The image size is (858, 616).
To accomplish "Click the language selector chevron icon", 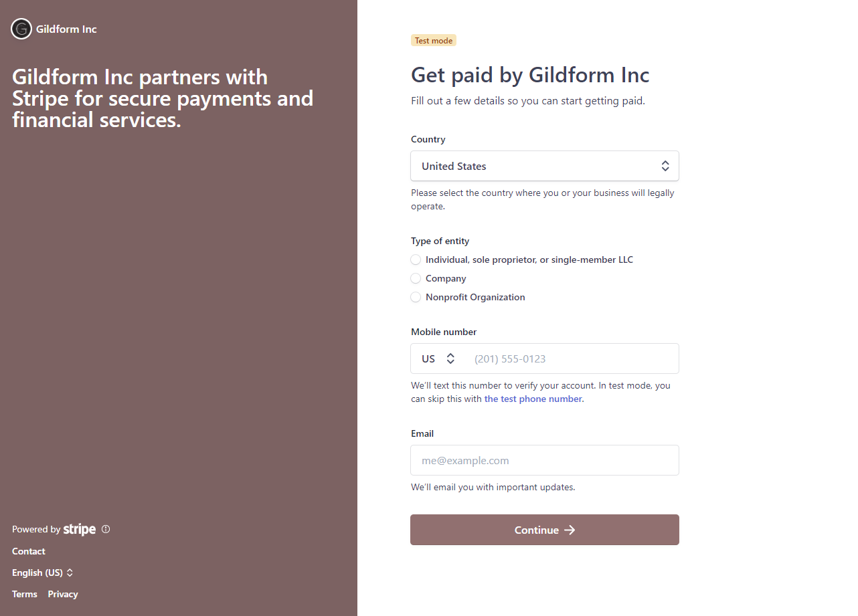I will [70, 573].
